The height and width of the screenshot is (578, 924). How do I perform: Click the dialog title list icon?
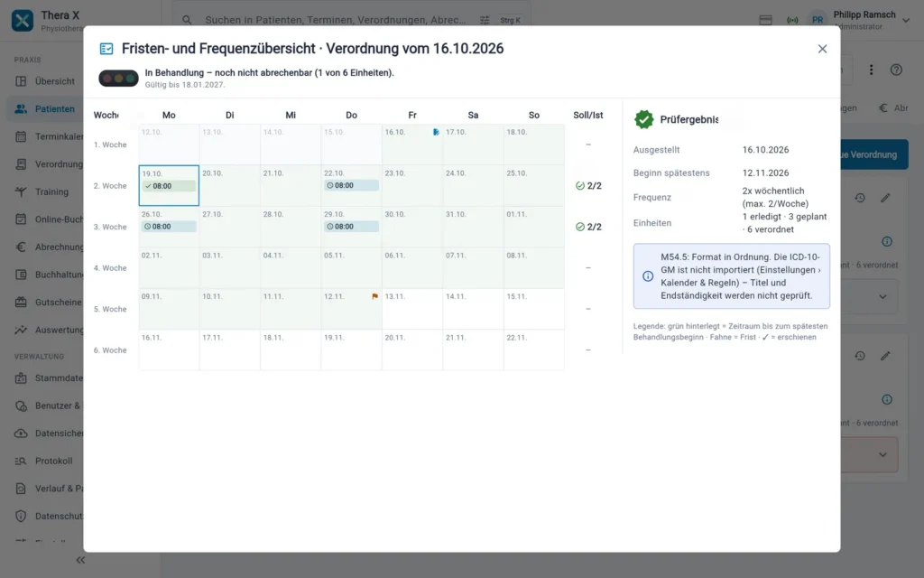click(x=106, y=49)
